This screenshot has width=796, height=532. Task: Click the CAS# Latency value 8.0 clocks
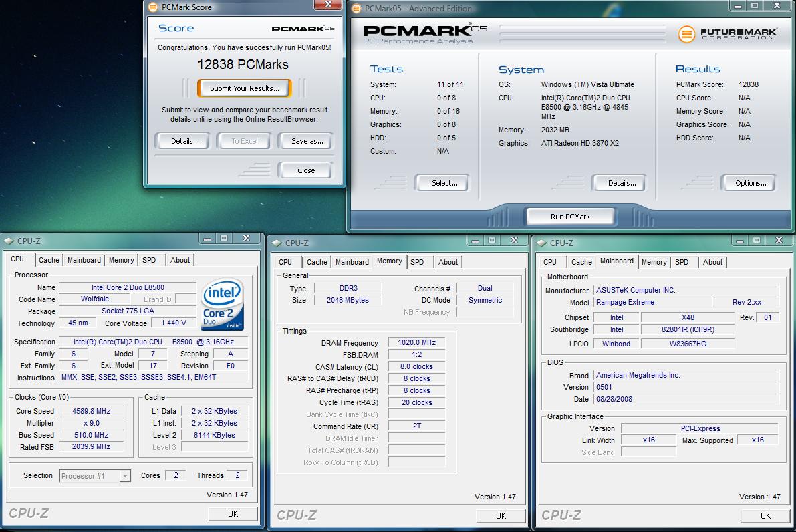point(417,366)
